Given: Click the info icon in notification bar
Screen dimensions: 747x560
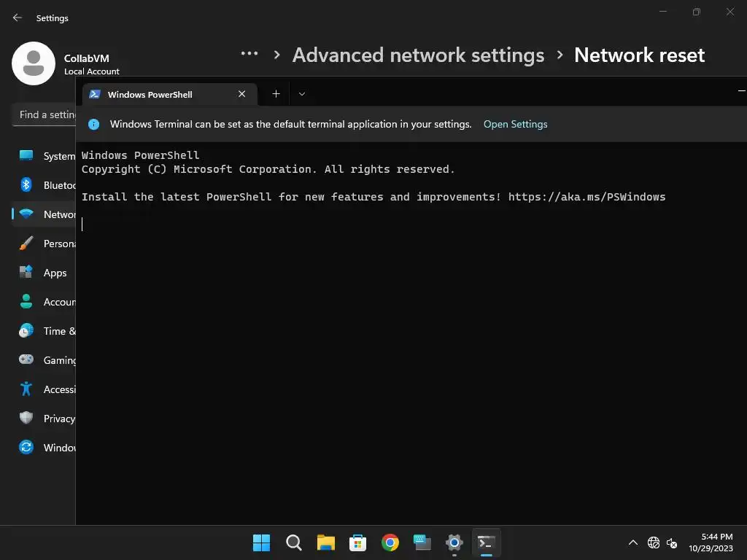Looking at the screenshot, I should (x=94, y=124).
